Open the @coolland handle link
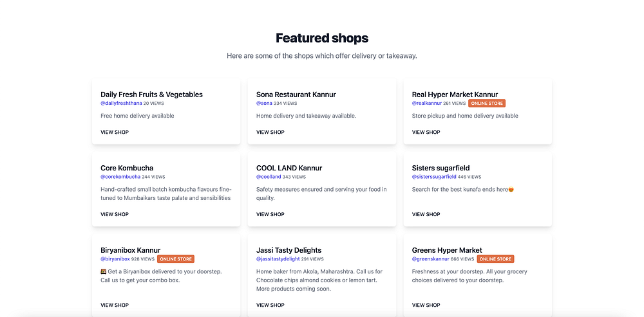This screenshot has height=317, width=644. point(269,177)
